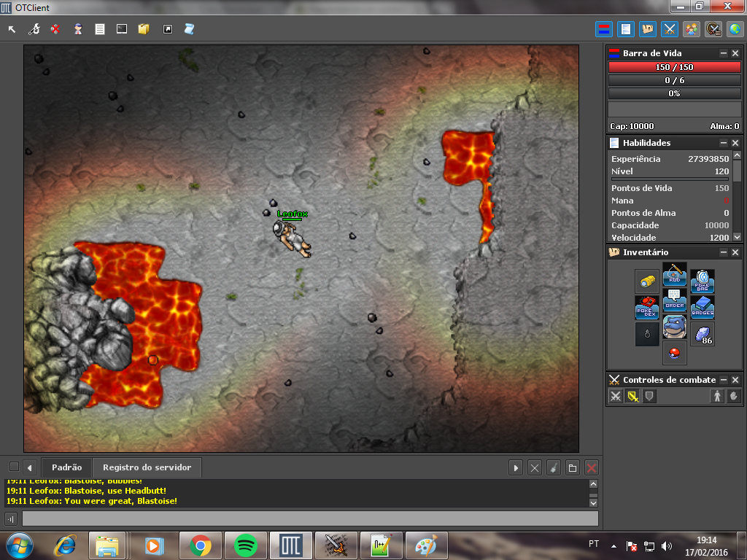The width and height of the screenshot is (747, 560).
Task: Open Spotify from the taskbar
Action: click(x=245, y=545)
